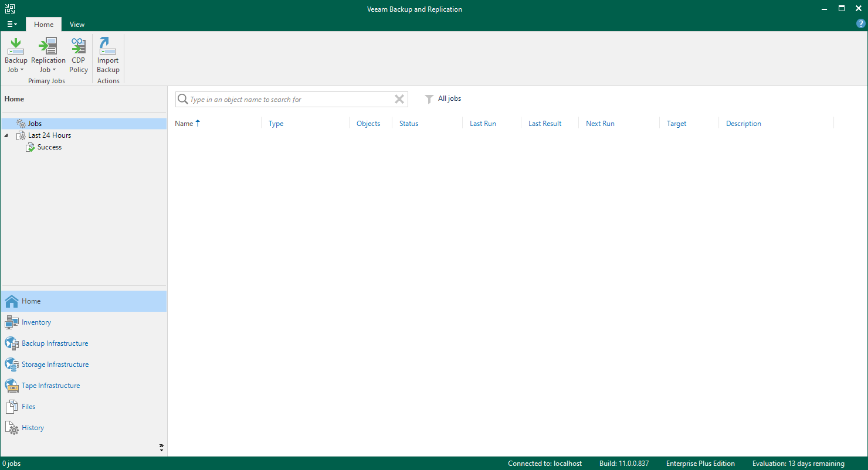Minimize the Veeam window
The height and width of the screenshot is (470, 868).
[x=825, y=9]
